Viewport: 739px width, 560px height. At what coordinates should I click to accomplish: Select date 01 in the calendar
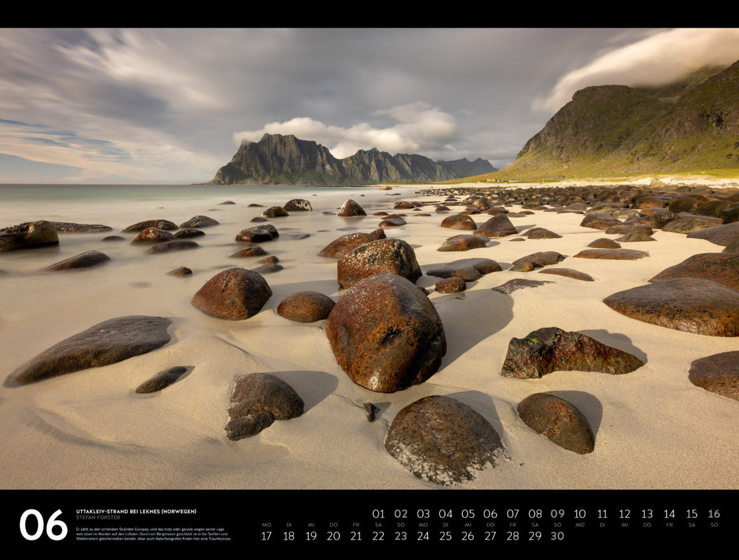point(378,514)
